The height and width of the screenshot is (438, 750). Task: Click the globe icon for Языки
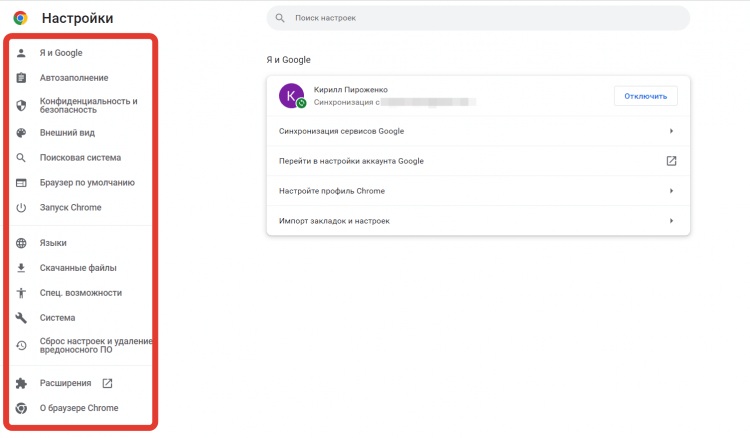coord(21,243)
